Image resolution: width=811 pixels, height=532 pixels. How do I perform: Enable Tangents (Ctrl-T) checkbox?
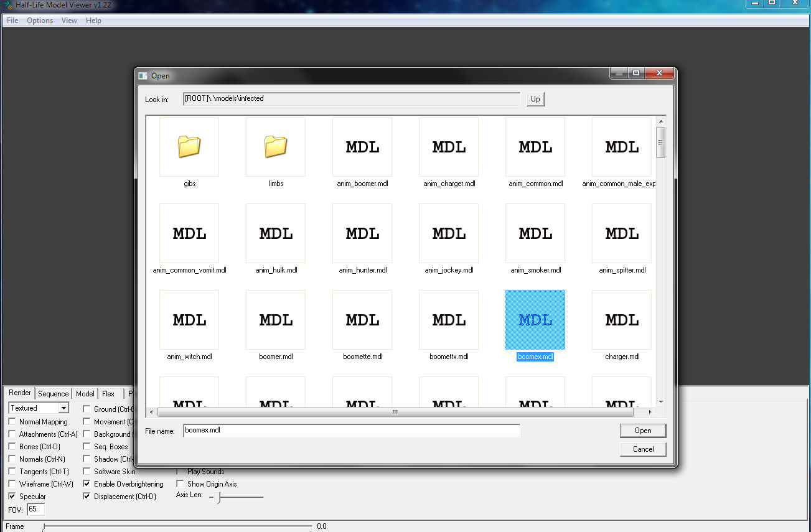point(12,472)
